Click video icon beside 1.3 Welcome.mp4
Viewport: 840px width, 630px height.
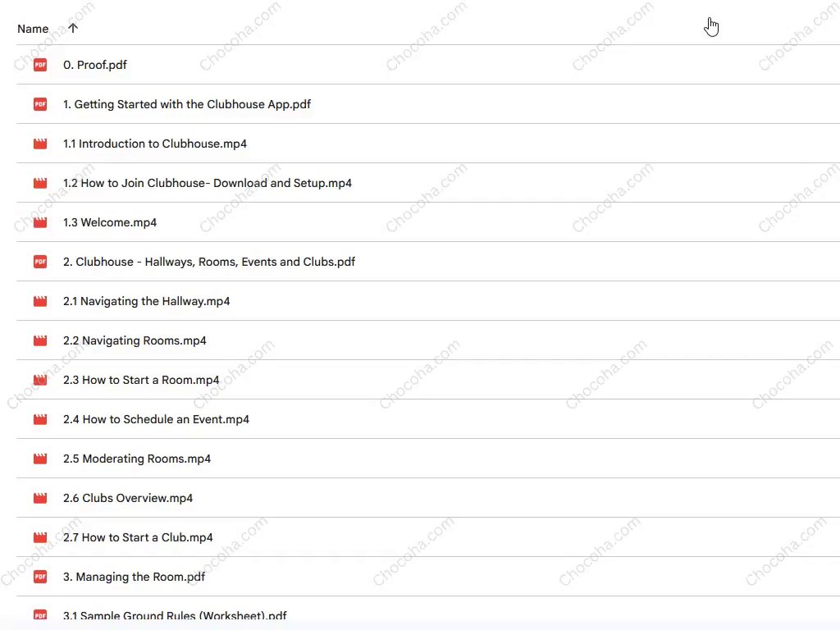(x=39, y=222)
